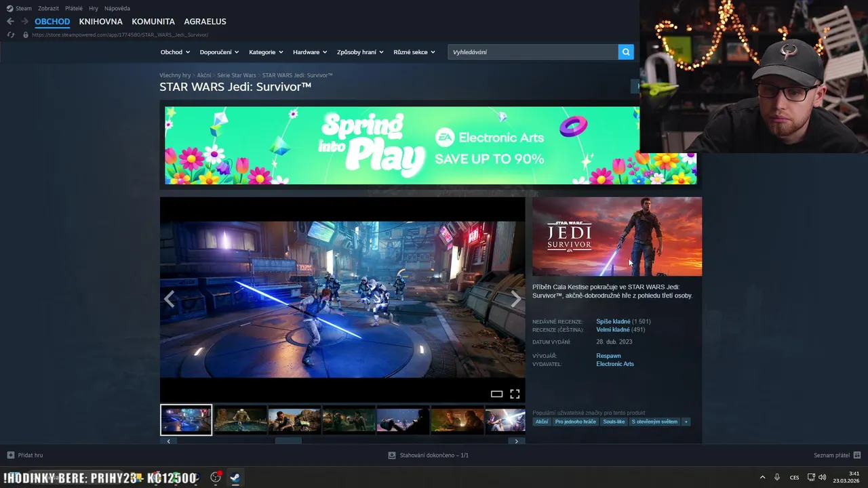
Task: Show hidden system tray icons
Action: click(x=762, y=477)
